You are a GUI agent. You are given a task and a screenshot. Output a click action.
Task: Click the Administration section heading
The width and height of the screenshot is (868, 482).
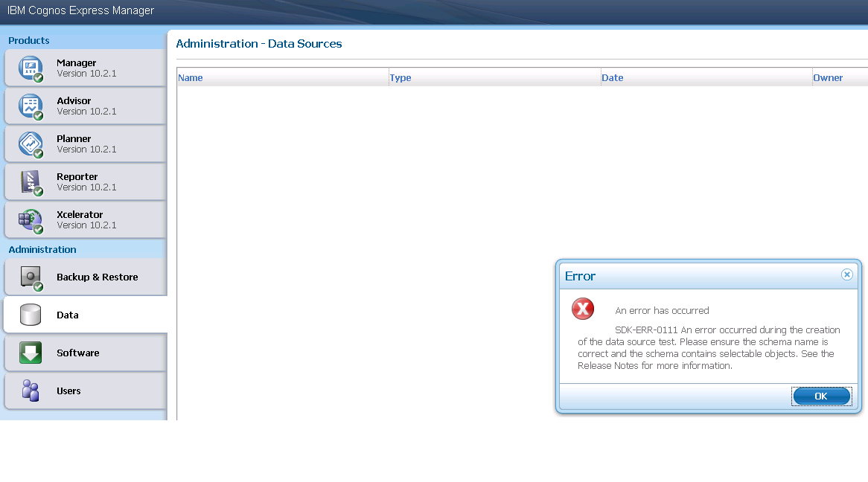pos(42,250)
